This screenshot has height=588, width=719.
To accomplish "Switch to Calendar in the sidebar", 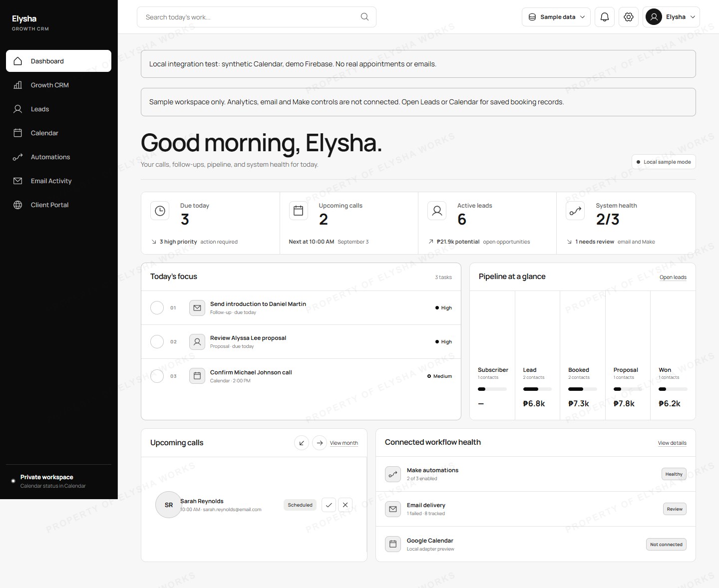I will [x=58, y=133].
